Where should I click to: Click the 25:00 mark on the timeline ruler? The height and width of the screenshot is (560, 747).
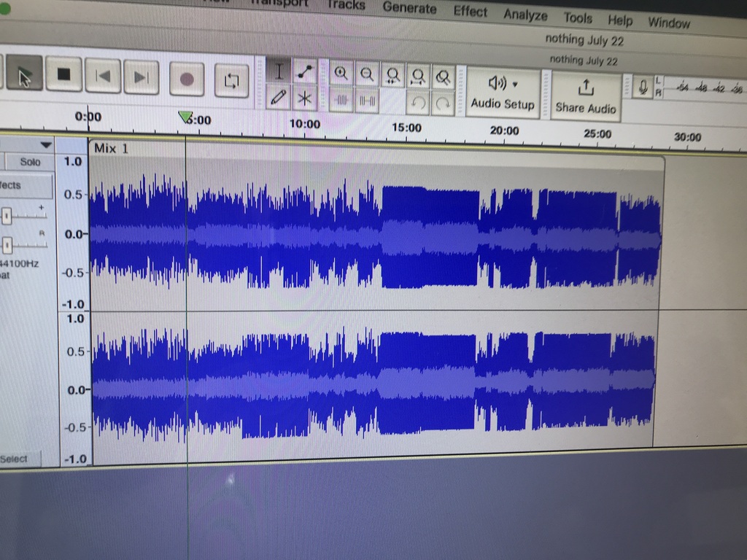597,134
